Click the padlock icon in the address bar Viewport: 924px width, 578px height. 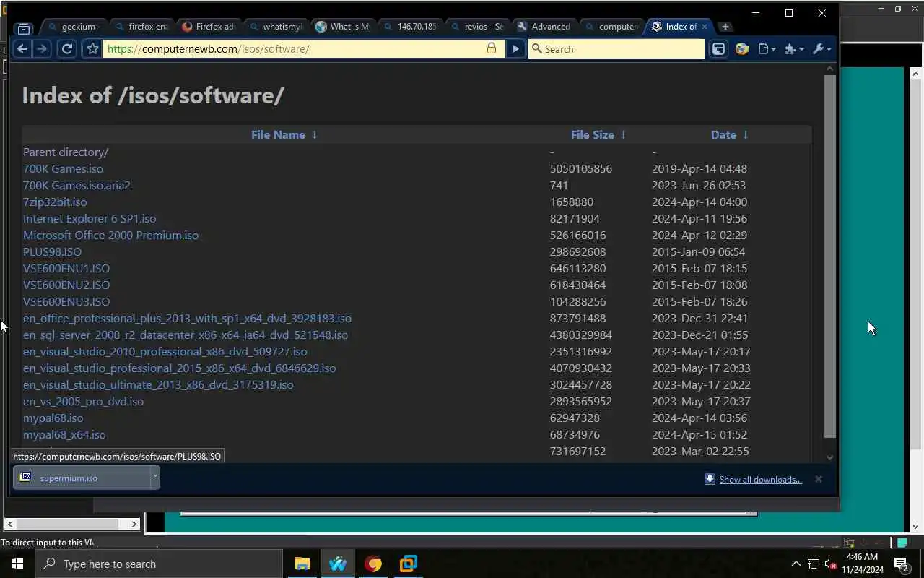point(492,48)
